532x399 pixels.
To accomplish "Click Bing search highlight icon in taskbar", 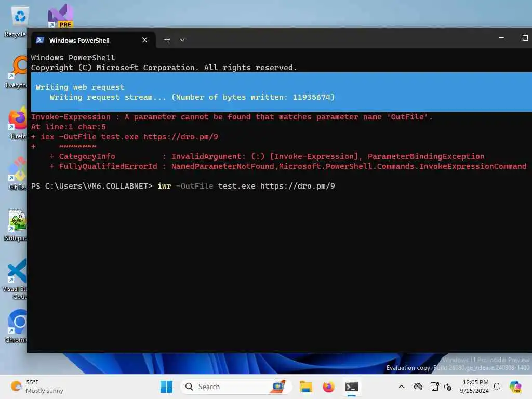I will click(277, 387).
